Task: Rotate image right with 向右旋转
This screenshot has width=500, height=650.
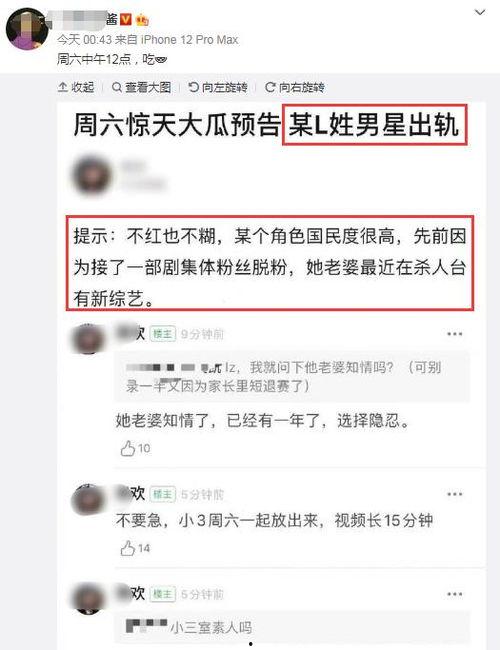Action: pos(295,87)
